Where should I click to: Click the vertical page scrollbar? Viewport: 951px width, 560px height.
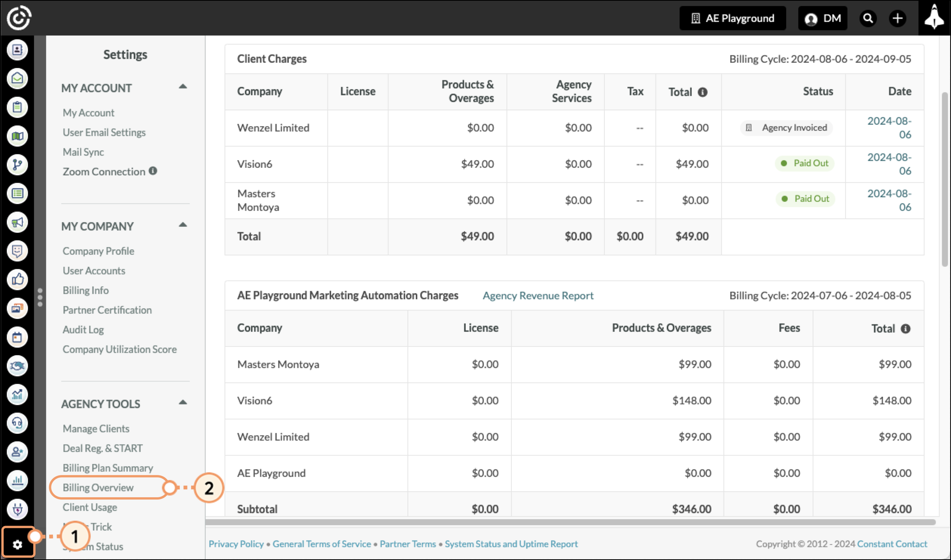(x=945, y=179)
